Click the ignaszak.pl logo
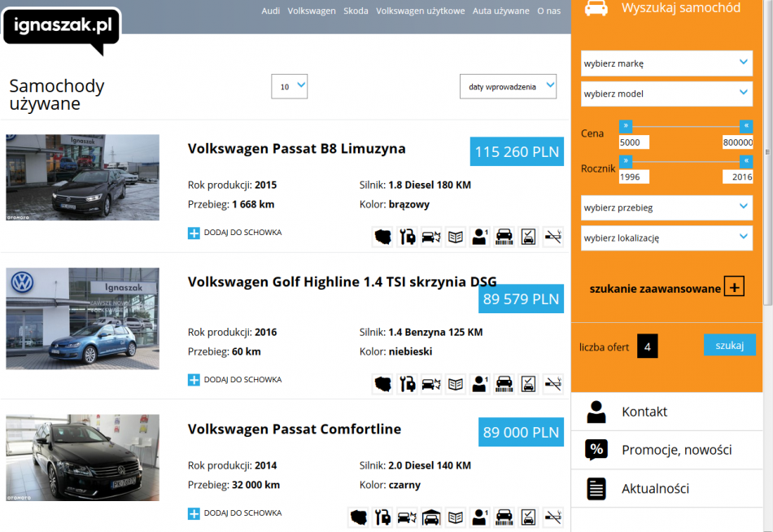Image resolution: width=773 pixels, height=532 pixels. (x=62, y=28)
